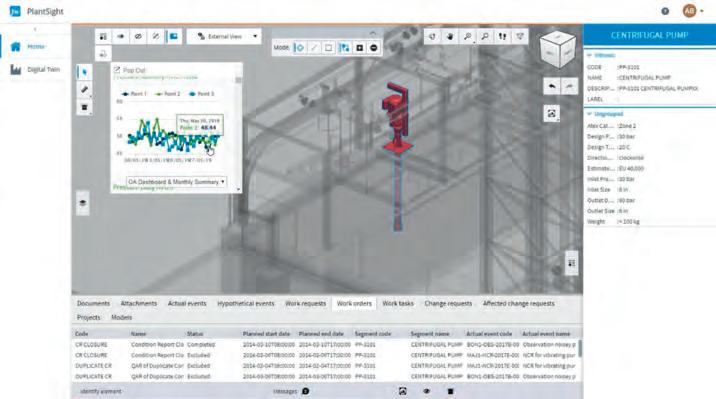Image resolution: width=716 pixels, height=399 pixels.
Task: Open the Documents tab
Action: pos(93,304)
